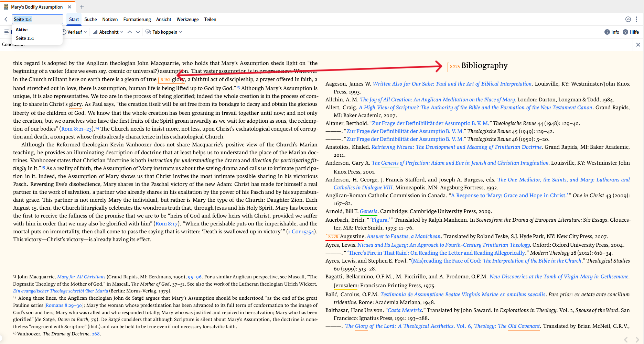Screen dimensions: 644x344
Task: Click the Tab koppeln link icon
Action: point(148,32)
